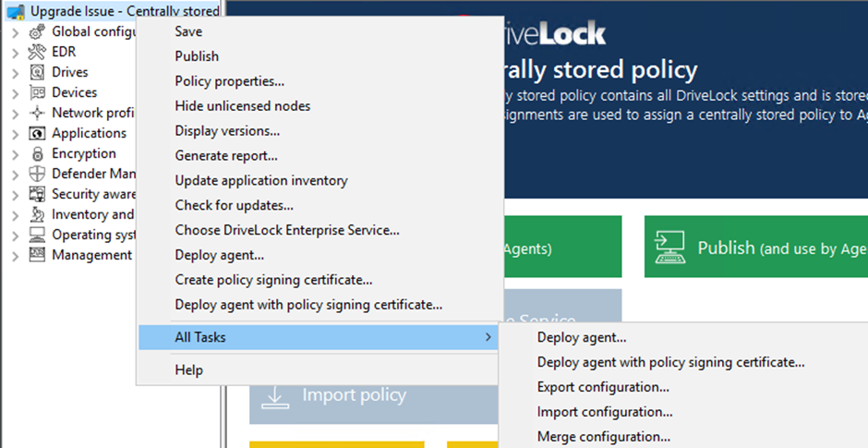Click the Defender Management shield icon
The height and width of the screenshot is (448, 868).
click(x=37, y=174)
